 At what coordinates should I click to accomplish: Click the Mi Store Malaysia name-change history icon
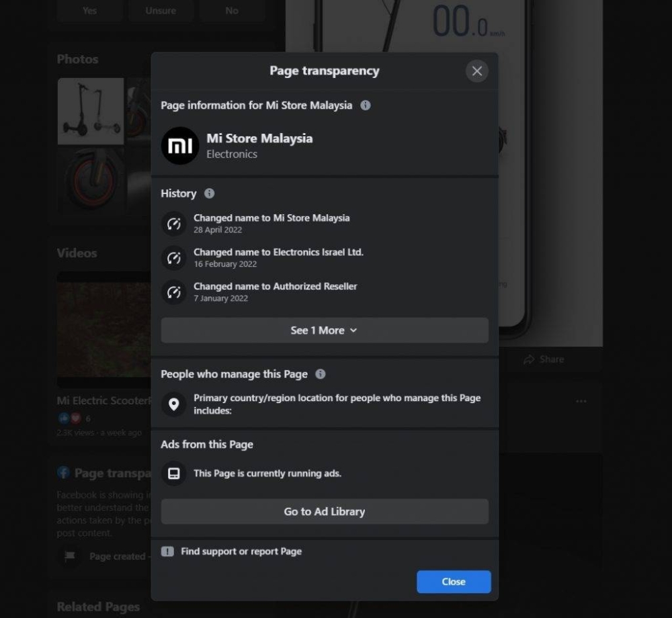click(x=173, y=224)
